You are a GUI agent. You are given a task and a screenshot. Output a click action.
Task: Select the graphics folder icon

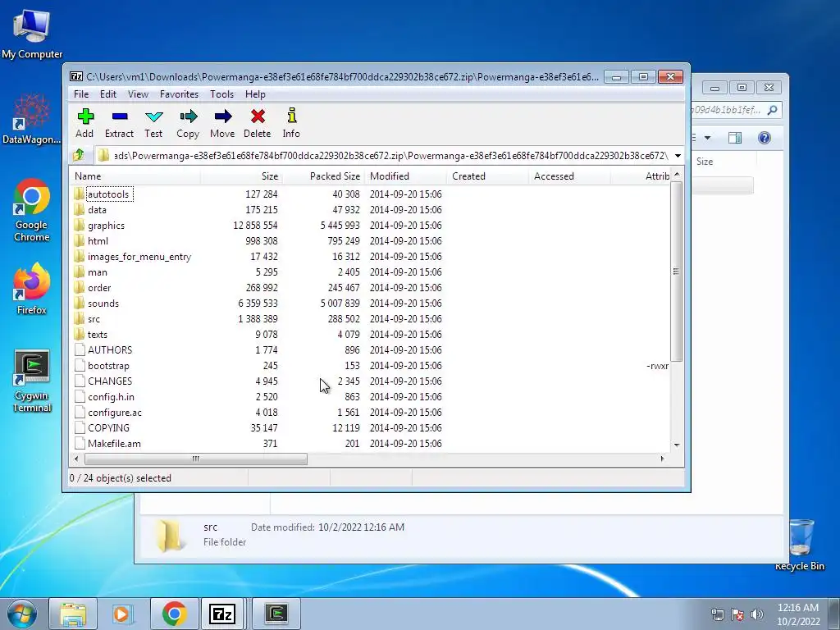80,225
